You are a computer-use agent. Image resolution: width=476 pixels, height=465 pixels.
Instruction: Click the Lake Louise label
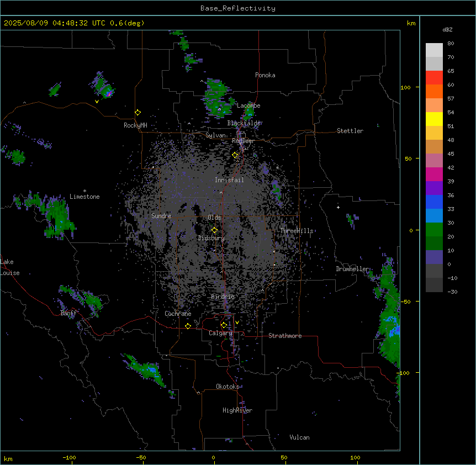[x=10, y=267]
